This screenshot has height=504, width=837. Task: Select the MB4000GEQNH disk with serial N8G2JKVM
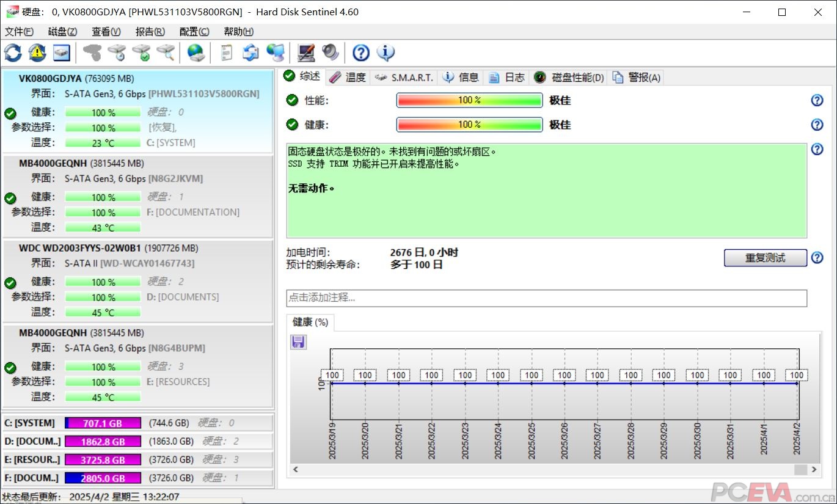137,196
